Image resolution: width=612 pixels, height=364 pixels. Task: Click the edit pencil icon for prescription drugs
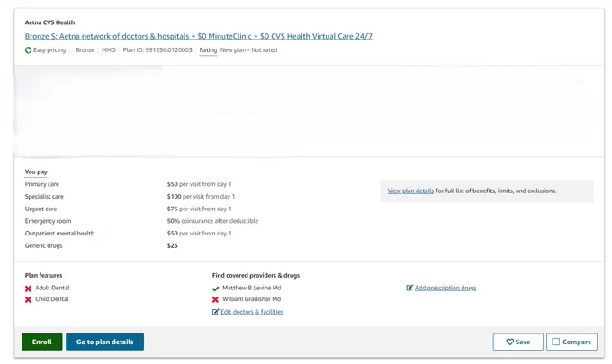[409, 288]
